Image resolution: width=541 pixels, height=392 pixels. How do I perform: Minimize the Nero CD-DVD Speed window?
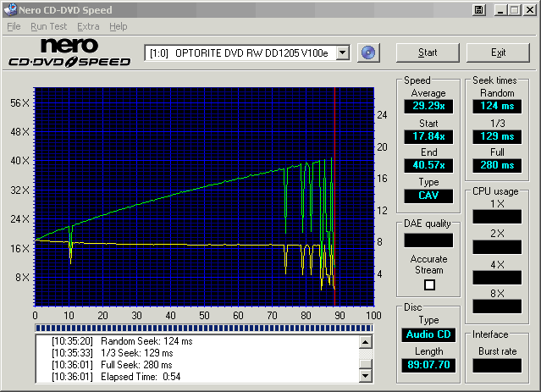pyautogui.click(x=500, y=10)
